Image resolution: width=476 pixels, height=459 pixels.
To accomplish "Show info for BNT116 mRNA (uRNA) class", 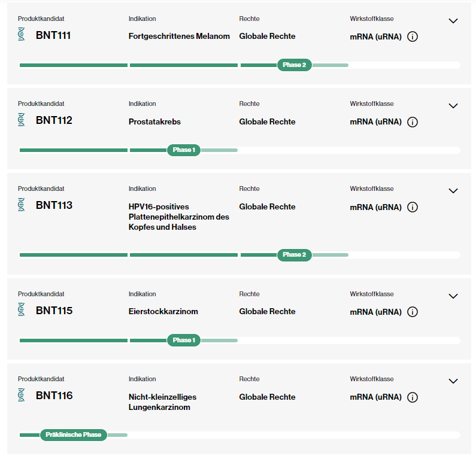I will coord(413,397).
